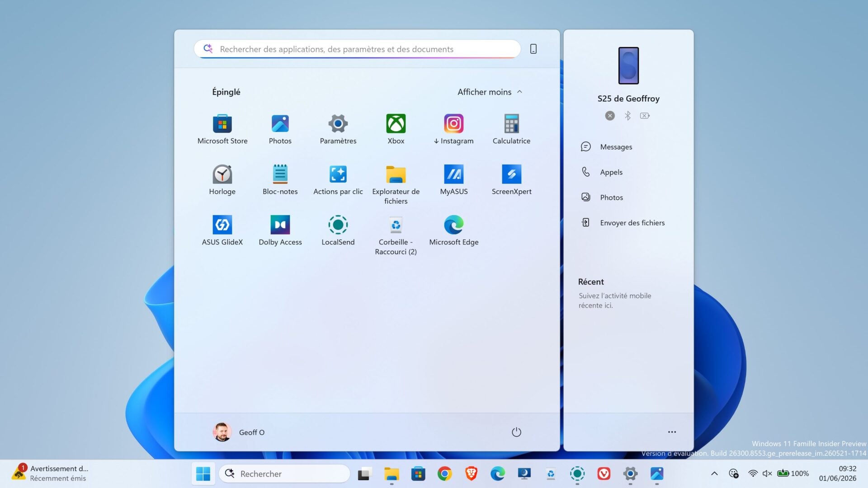Click the tray icon beside the Wi-Fi indicator

pyautogui.click(x=734, y=474)
